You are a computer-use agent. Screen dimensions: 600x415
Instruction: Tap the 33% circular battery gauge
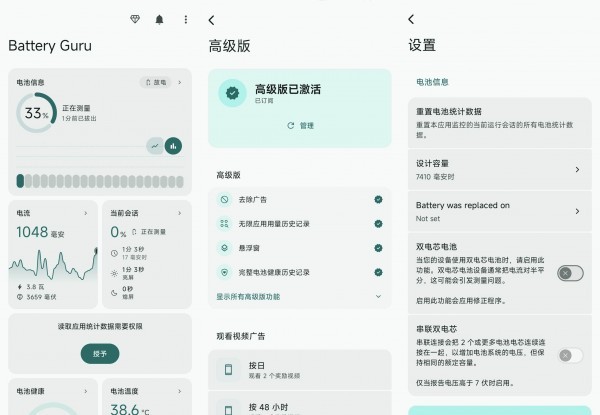pyautogui.click(x=37, y=113)
